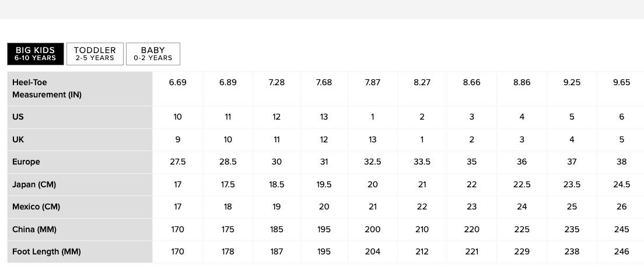The height and width of the screenshot is (276, 644).
Task: Open the Baby 0-2 Years tab
Action: (x=153, y=54)
